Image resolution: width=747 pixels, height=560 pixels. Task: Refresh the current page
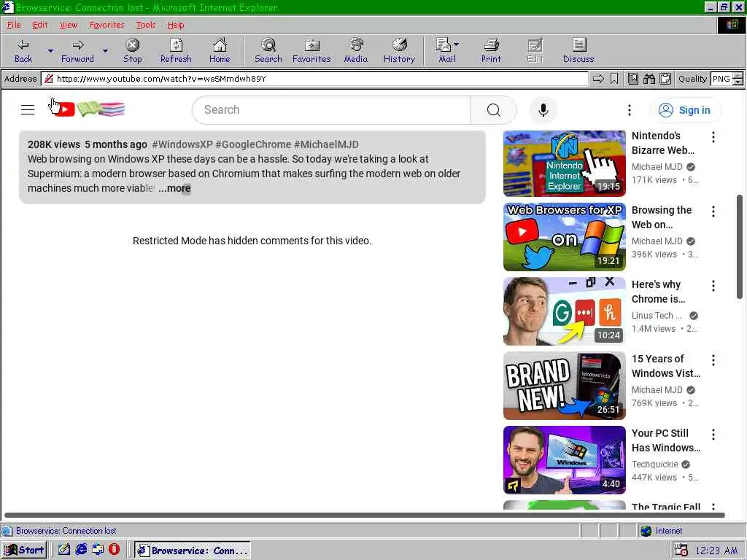176,51
